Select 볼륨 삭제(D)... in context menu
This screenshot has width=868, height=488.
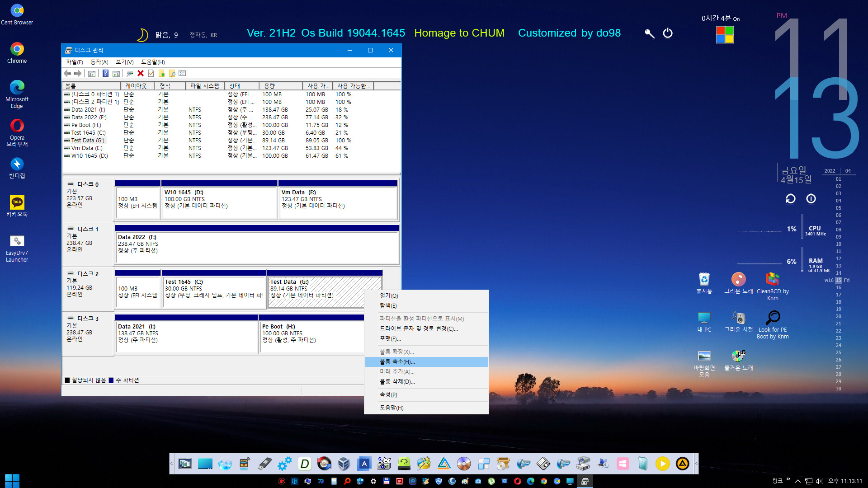426,382
